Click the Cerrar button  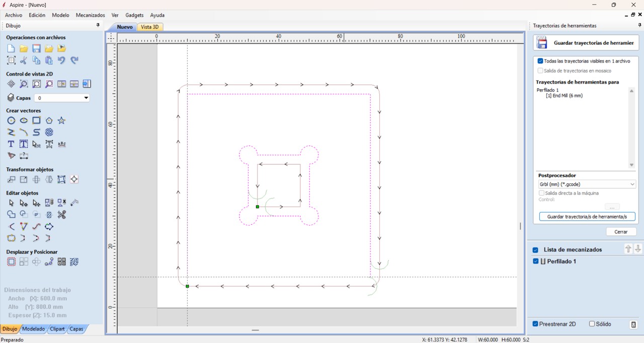tap(621, 232)
